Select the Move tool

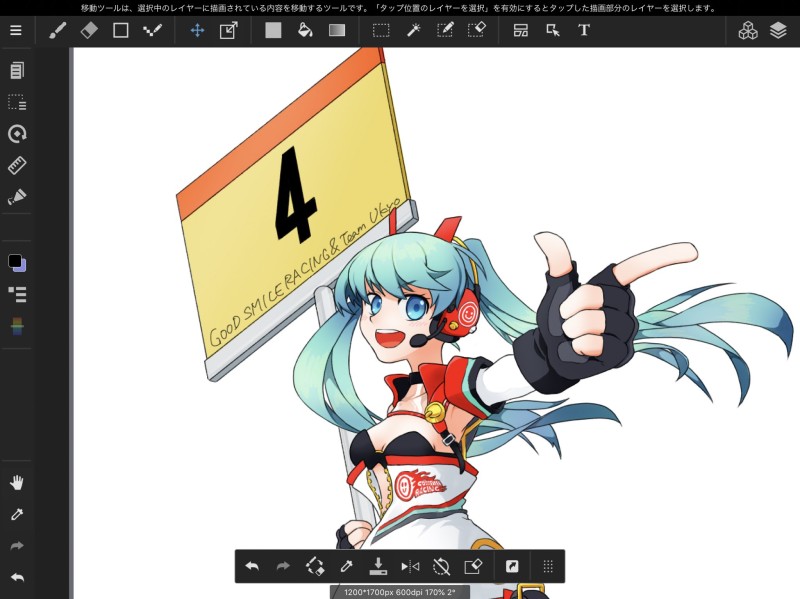tap(197, 31)
